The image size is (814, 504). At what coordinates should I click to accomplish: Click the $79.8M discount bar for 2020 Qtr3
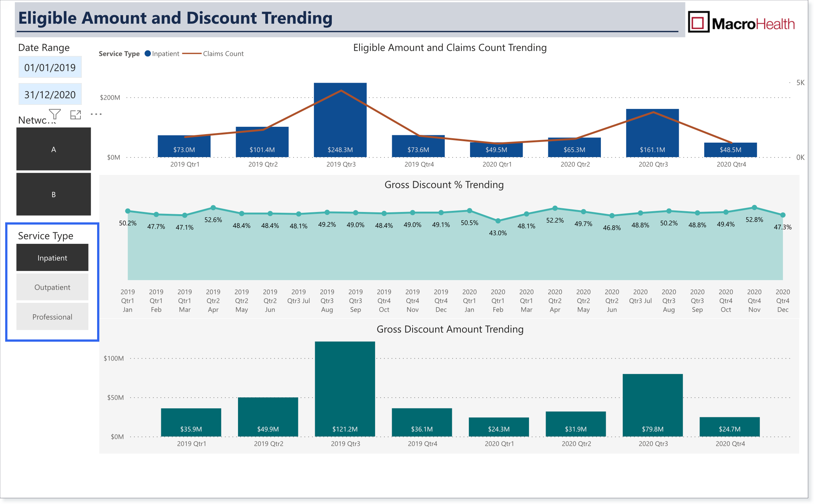(653, 405)
